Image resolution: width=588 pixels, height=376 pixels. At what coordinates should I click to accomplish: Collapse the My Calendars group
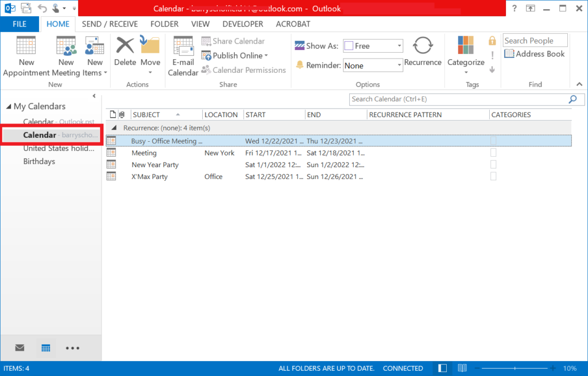9,106
